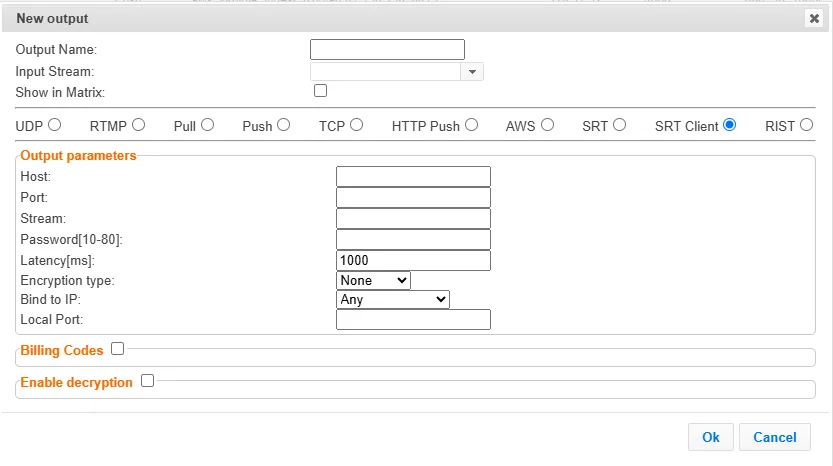Select the RTMP radio button
This screenshot has width=833, height=466.
[139, 125]
